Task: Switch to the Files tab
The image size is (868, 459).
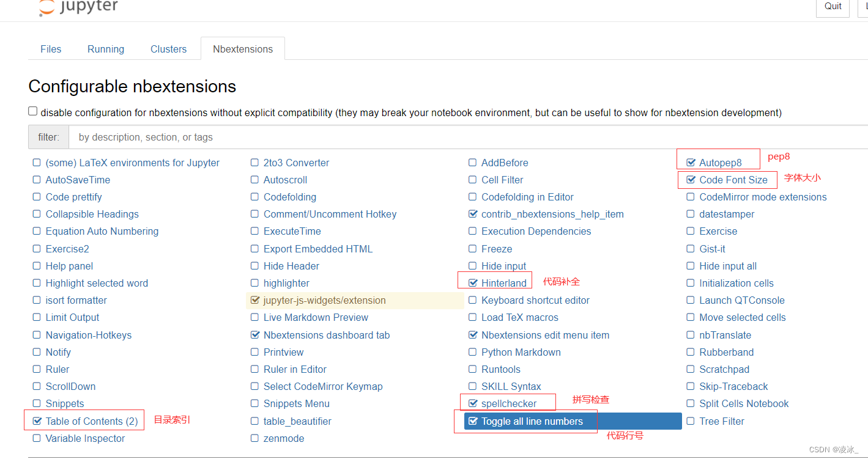Action: pyautogui.click(x=51, y=49)
